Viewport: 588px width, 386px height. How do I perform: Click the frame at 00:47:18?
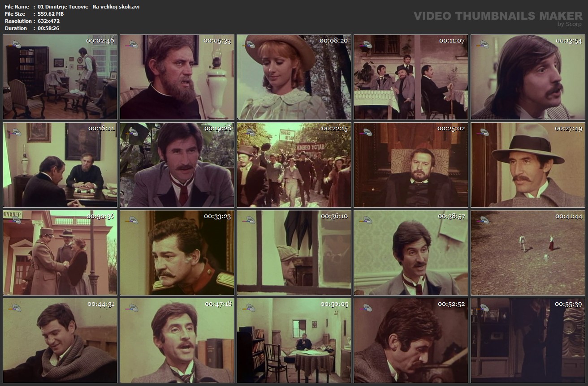click(177, 340)
